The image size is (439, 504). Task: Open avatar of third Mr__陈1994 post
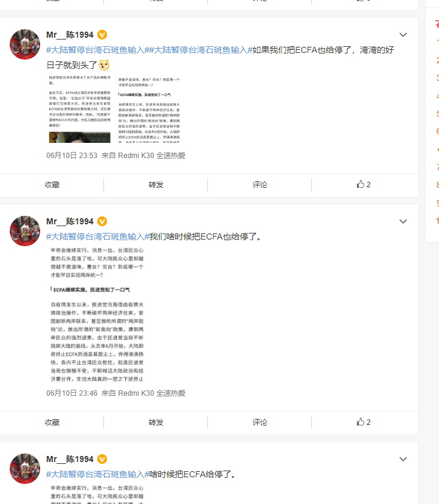pos(25,469)
